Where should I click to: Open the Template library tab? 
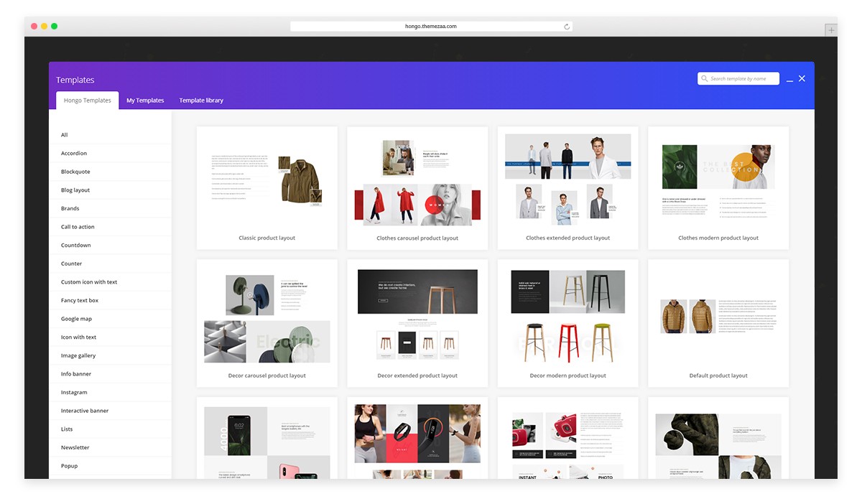pos(201,101)
